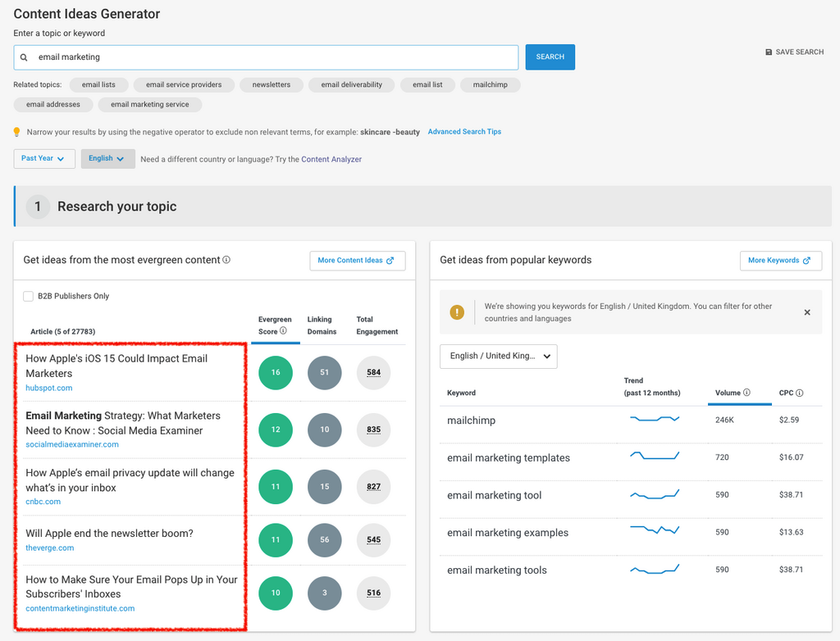The width and height of the screenshot is (840, 641).
Task: Choose the email deliverability related topic
Action: point(351,84)
